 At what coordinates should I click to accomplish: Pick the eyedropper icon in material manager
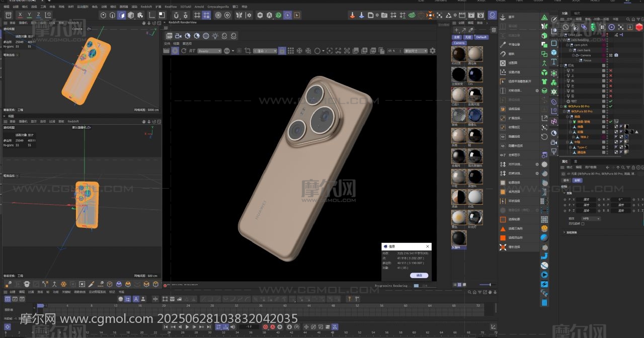470,30
